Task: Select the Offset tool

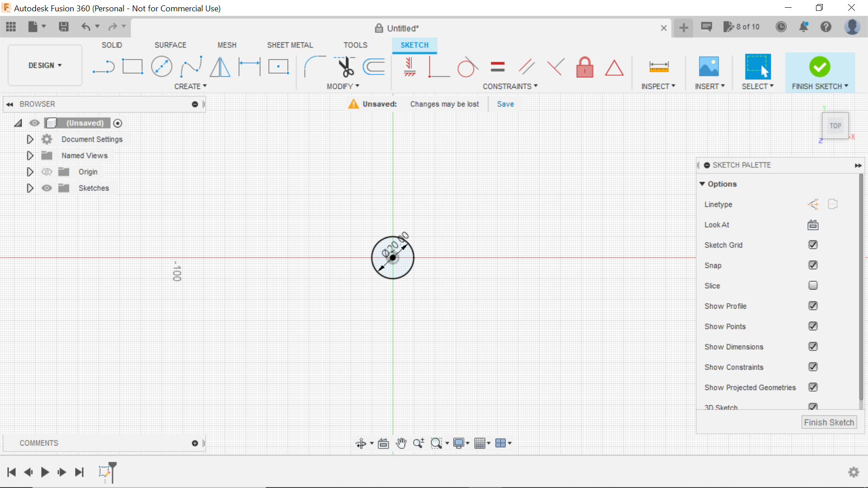Action: (x=373, y=66)
